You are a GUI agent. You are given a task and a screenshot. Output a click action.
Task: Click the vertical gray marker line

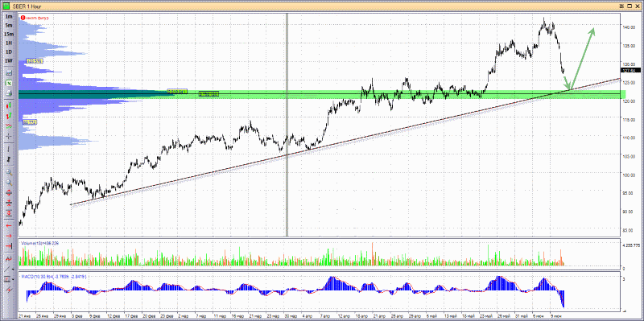[x=287, y=125]
